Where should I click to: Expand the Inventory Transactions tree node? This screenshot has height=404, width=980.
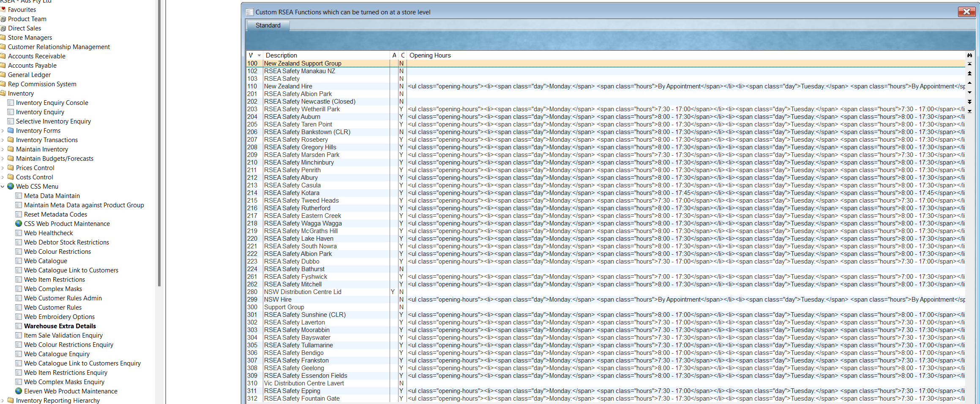(3, 140)
